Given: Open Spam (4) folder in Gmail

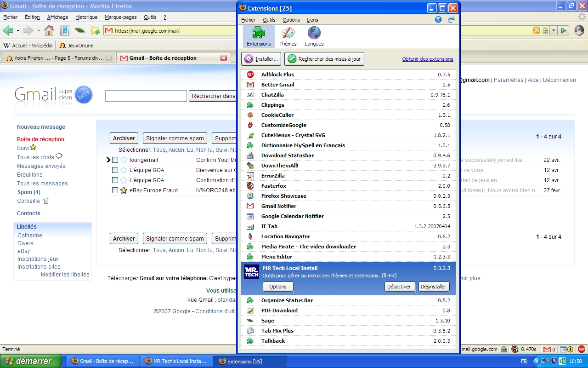Looking at the screenshot, I should (28, 192).
